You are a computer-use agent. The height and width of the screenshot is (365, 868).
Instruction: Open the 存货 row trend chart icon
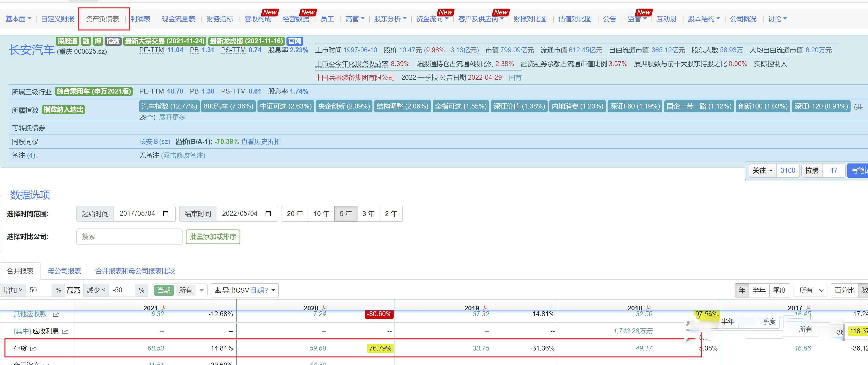[x=33, y=349]
